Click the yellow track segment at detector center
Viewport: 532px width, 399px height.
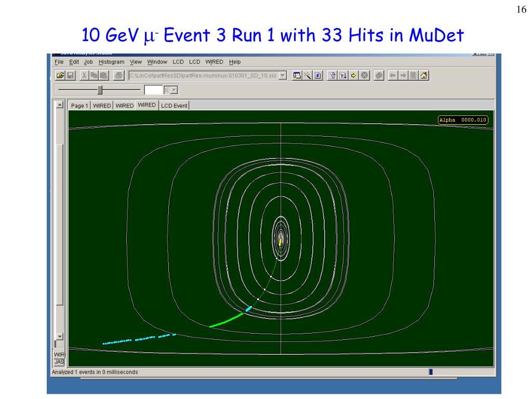pyautogui.click(x=280, y=242)
